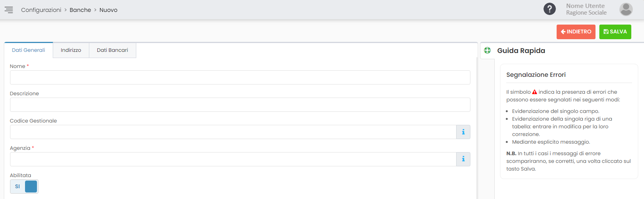Image resolution: width=644 pixels, height=199 pixels.
Task: Click into the Descrizione text field
Action: coord(240,104)
